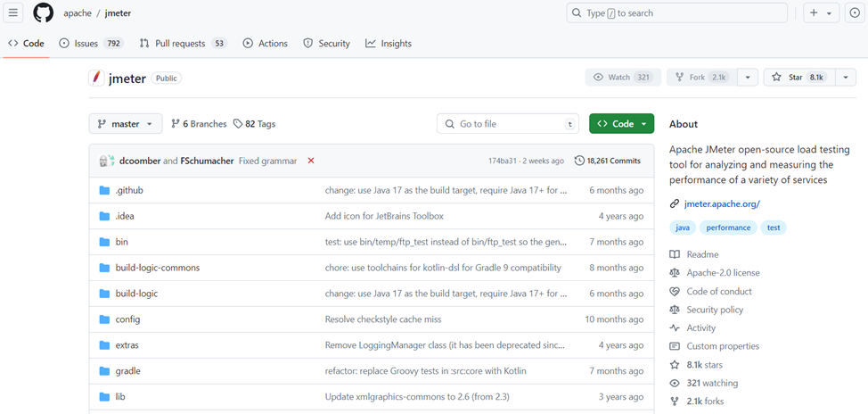Click the red failed status X icon
Image resolution: width=868 pixels, height=414 pixels.
[x=310, y=161]
